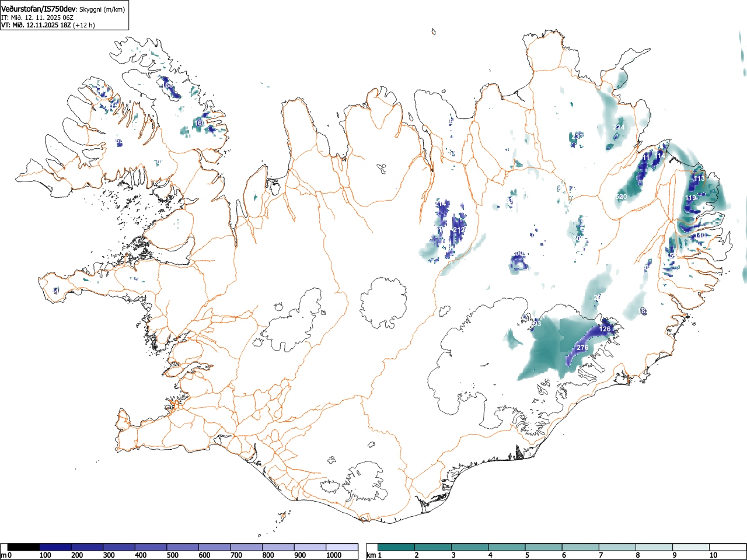The width and height of the screenshot is (747, 560).
Task: Click the '276' visibility value on the map
Action: [582, 348]
